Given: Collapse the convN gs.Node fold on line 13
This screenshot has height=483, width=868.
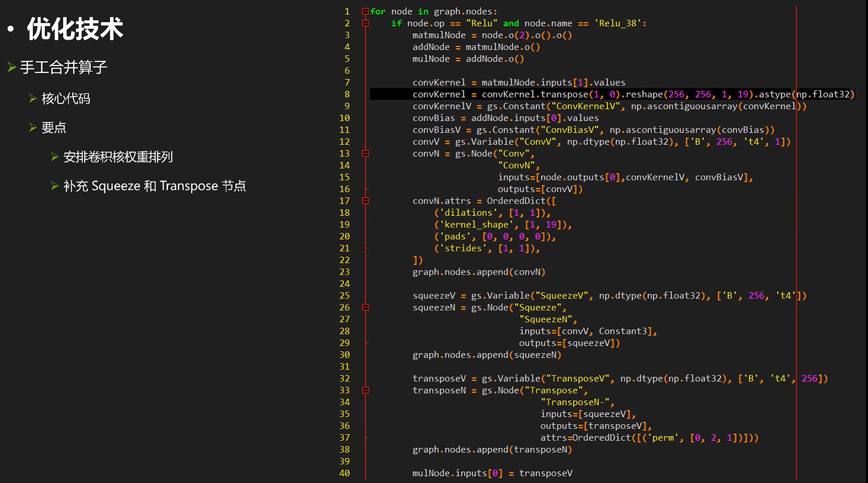Looking at the screenshot, I should [x=365, y=154].
